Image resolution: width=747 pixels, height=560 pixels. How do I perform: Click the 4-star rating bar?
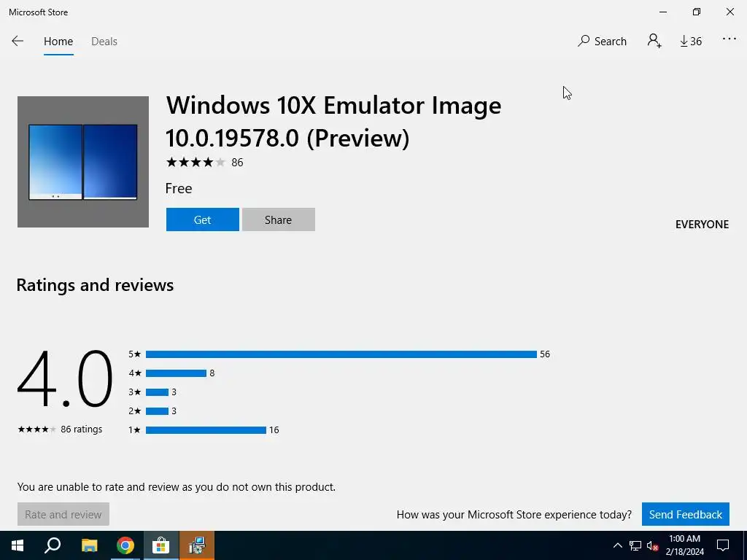[176, 373]
